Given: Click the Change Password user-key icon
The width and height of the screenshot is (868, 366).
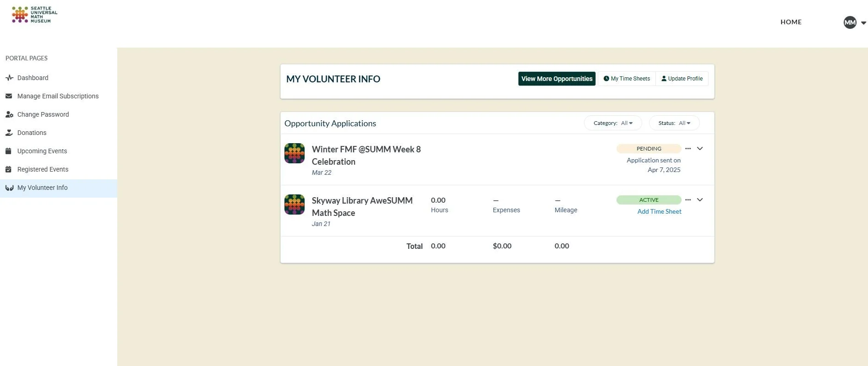Looking at the screenshot, I should [9, 114].
